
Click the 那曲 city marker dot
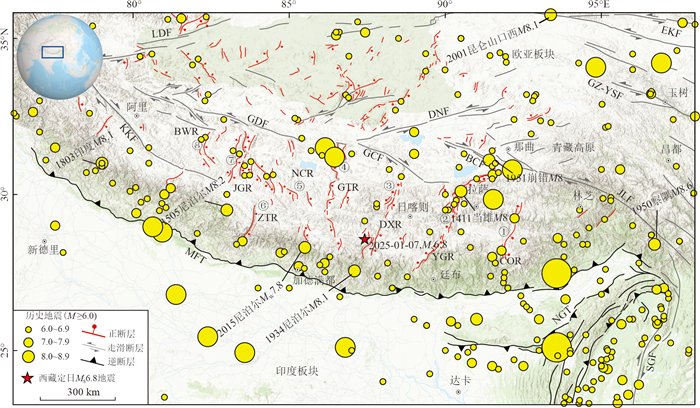point(508,149)
